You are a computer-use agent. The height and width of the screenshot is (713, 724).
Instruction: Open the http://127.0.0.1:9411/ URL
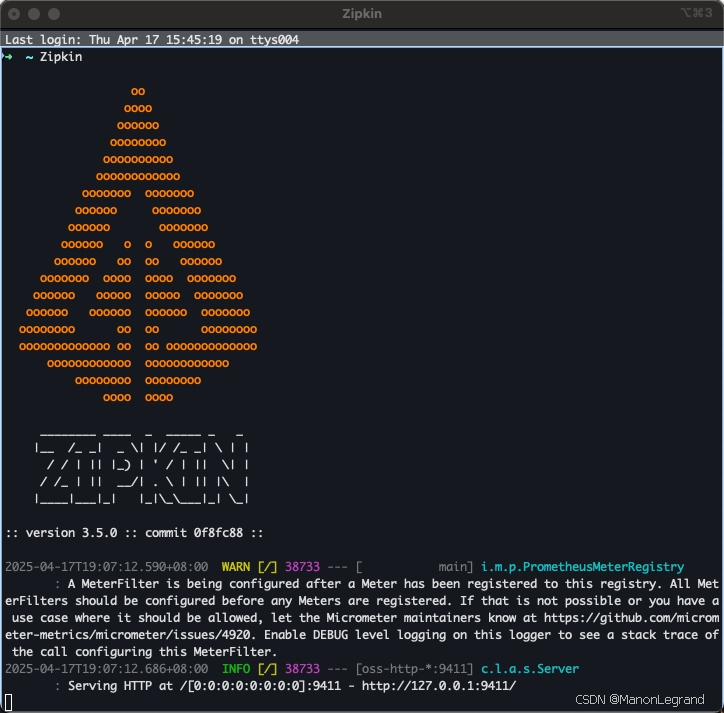[x=439, y=686]
